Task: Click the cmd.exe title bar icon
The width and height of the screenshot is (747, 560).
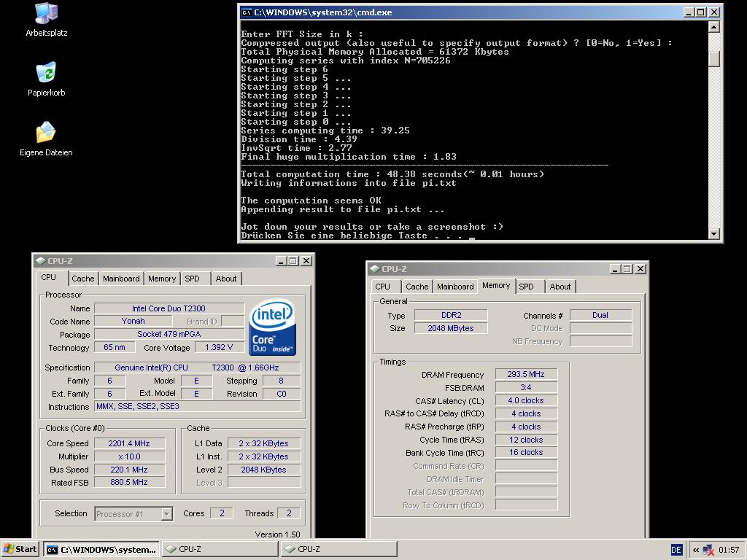Action: coord(247,12)
